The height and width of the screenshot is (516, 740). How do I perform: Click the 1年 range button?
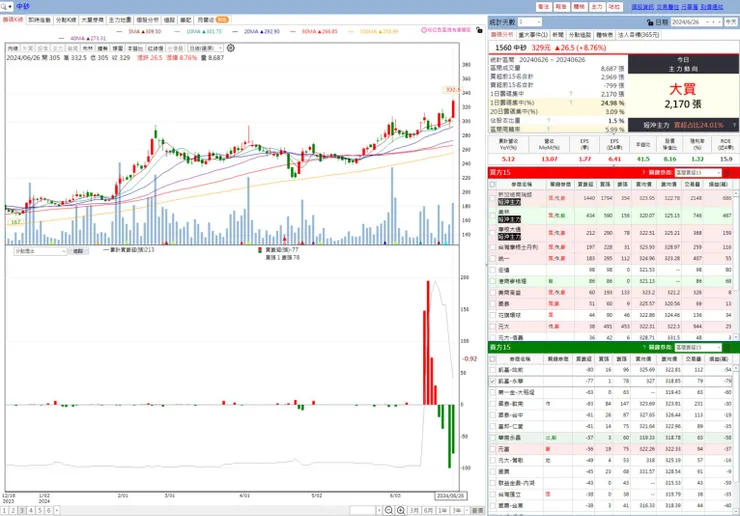tap(442, 510)
